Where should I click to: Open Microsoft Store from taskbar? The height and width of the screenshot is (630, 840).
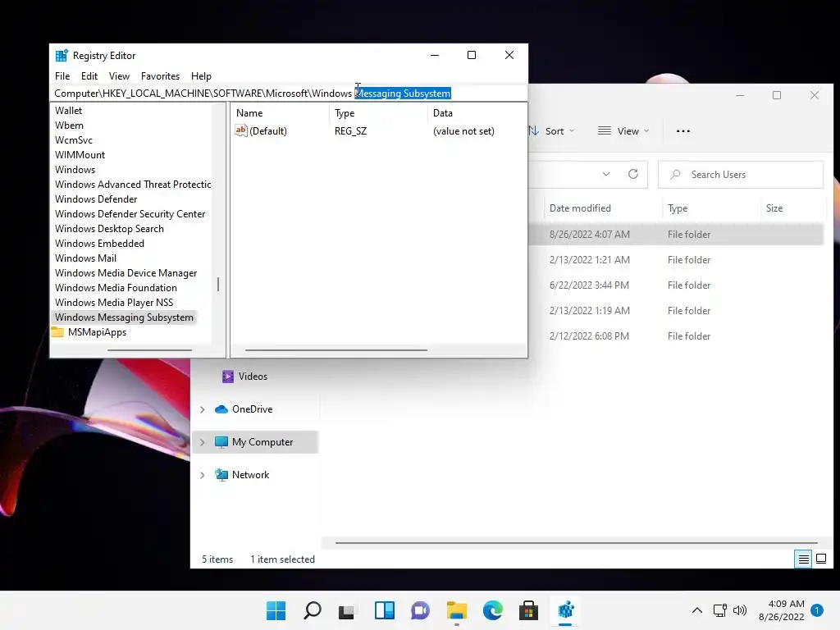pyautogui.click(x=529, y=610)
